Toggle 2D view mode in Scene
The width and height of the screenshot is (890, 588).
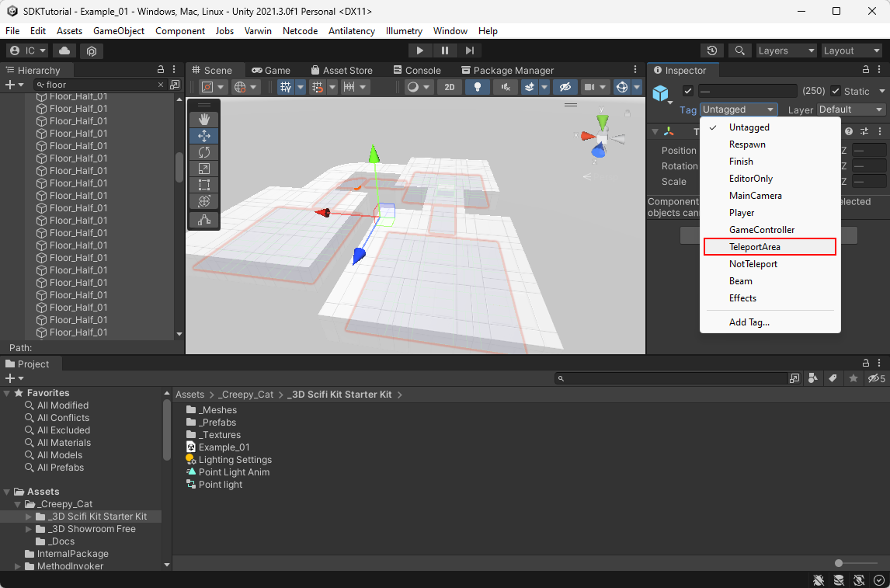pyautogui.click(x=449, y=87)
